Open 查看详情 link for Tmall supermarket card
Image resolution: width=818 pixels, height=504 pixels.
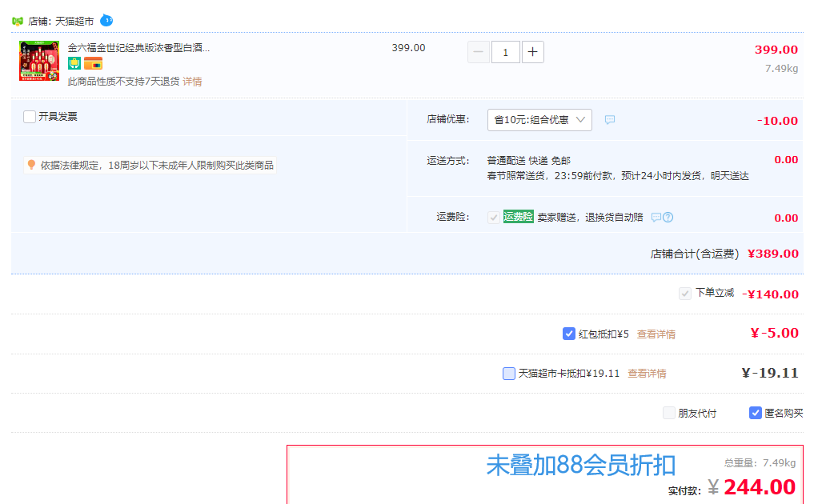coord(647,374)
